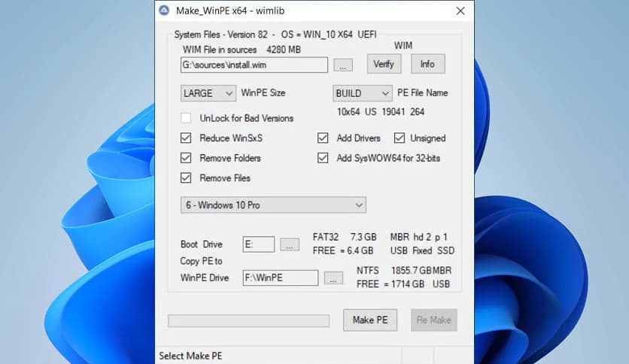Click the F:\WinPE drive path field
The height and width of the screenshot is (364, 629).
tap(281, 278)
